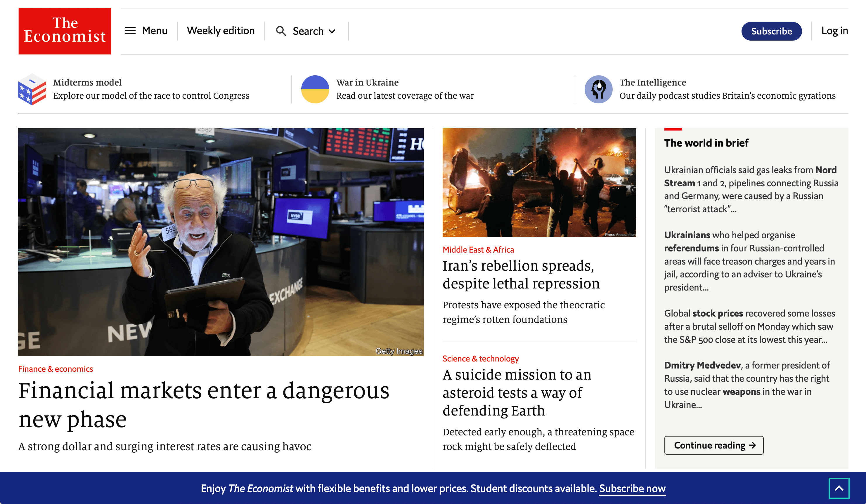
Task: Open the Search label in header
Action: (308, 31)
